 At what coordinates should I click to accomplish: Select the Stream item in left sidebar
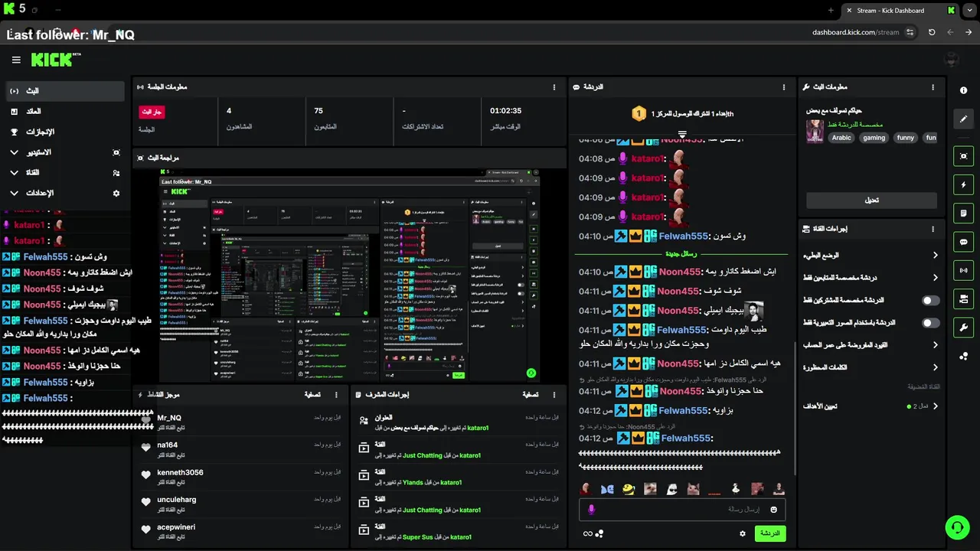[65, 91]
